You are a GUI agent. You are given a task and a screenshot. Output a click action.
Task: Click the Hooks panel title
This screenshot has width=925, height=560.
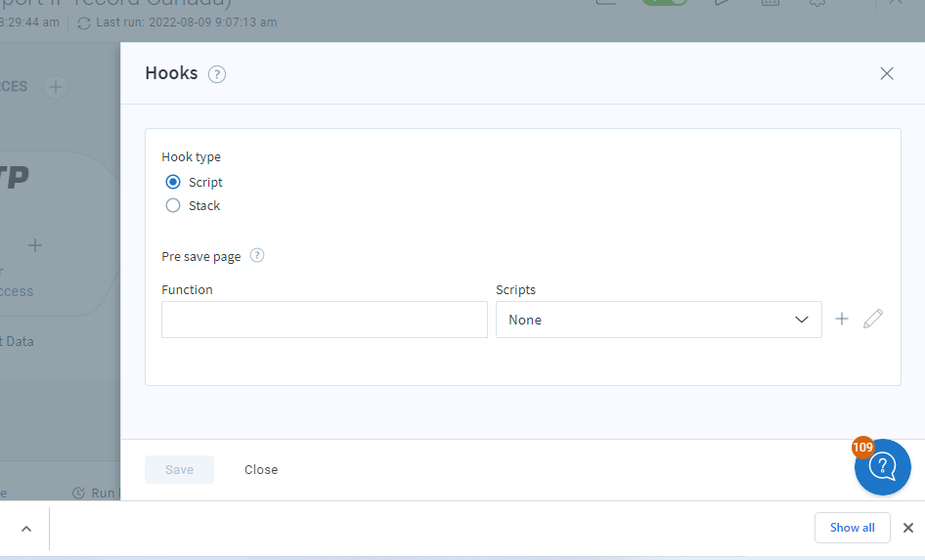coord(172,73)
